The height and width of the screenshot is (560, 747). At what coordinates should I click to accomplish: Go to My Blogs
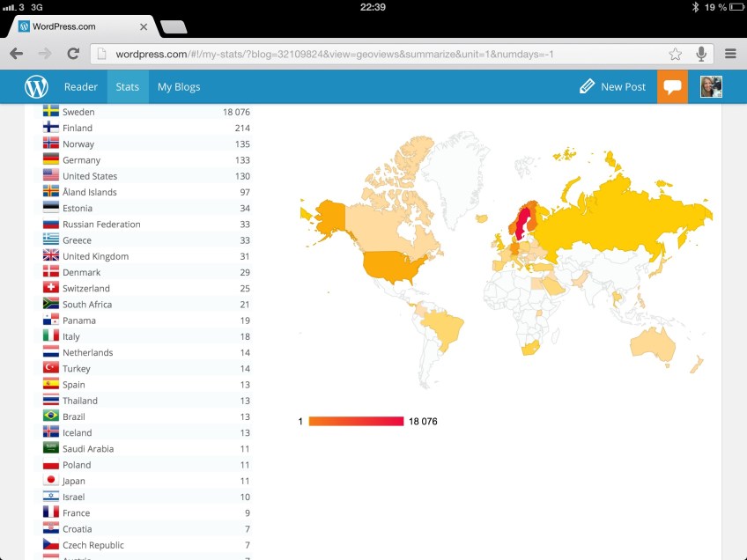point(179,86)
